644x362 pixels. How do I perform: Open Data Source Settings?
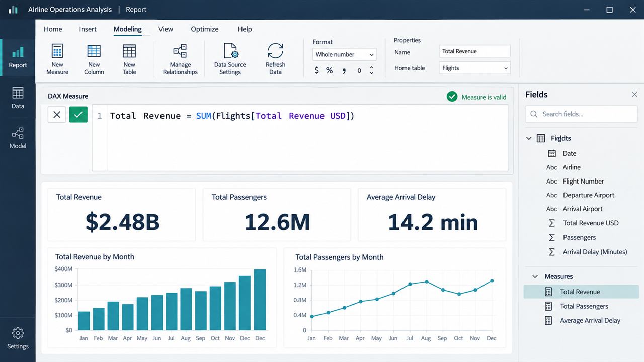click(x=230, y=59)
